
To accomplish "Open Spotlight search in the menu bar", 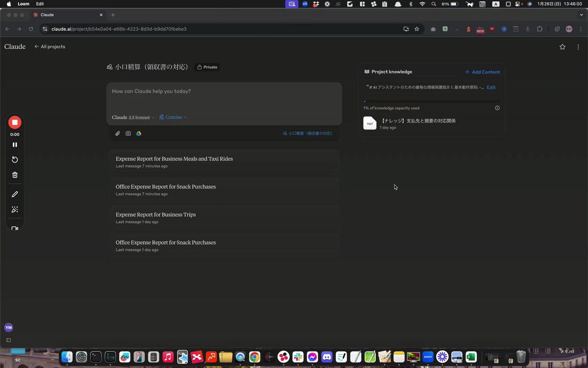I will tap(434, 4).
